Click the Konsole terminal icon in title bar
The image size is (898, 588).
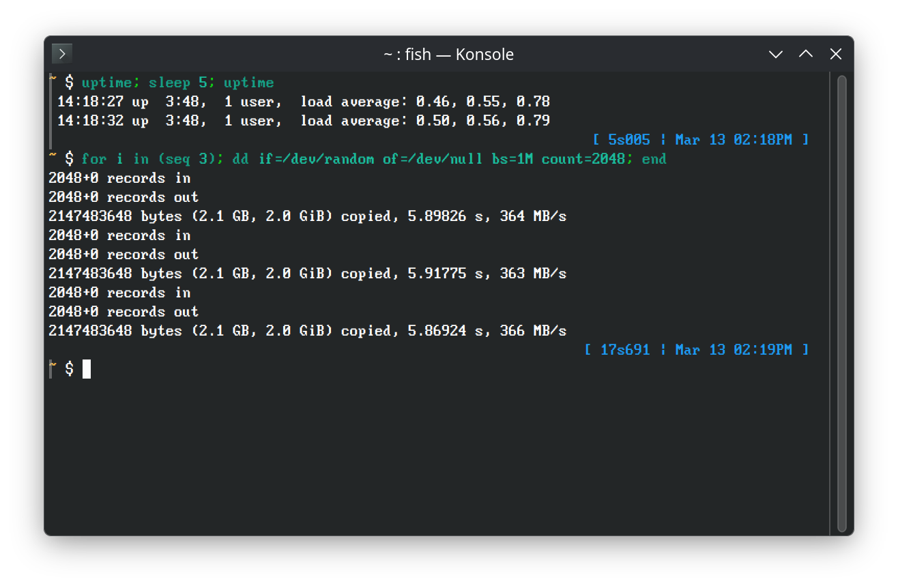click(62, 54)
